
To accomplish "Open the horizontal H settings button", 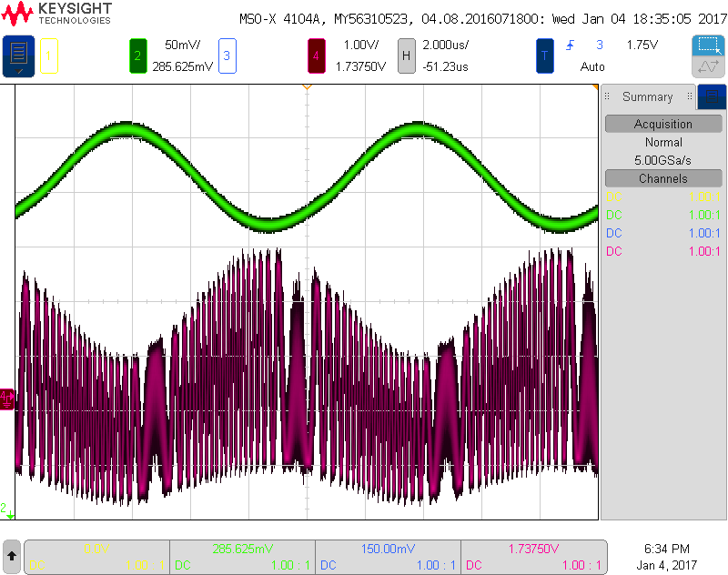I will pos(406,56).
